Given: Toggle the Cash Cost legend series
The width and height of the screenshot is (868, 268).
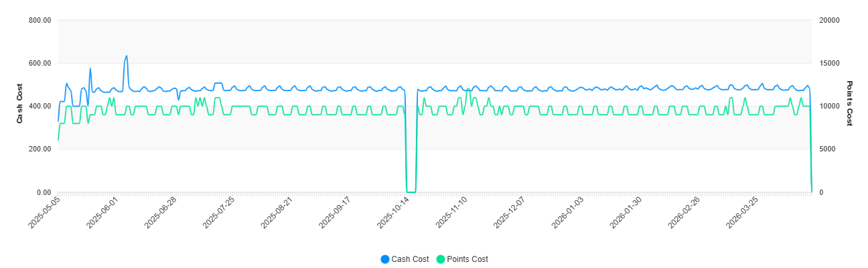Looking at the screenshot, I should tap(409, 259).
